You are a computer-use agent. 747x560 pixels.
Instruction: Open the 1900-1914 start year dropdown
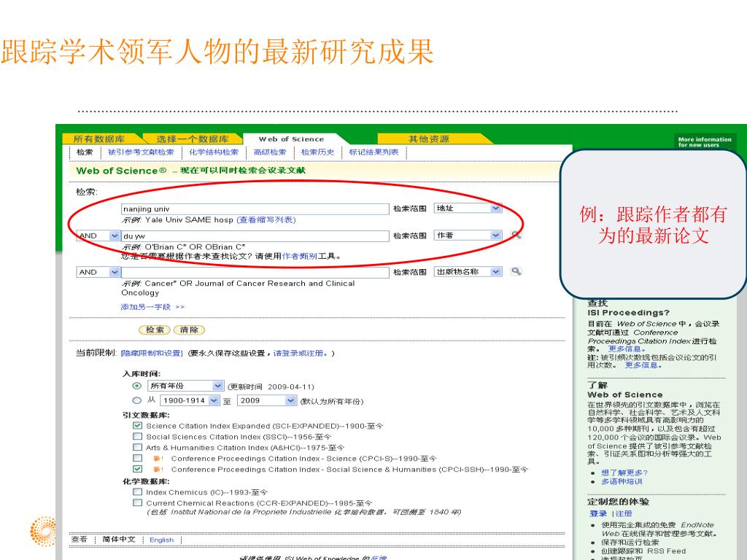[x=190, y=400]
